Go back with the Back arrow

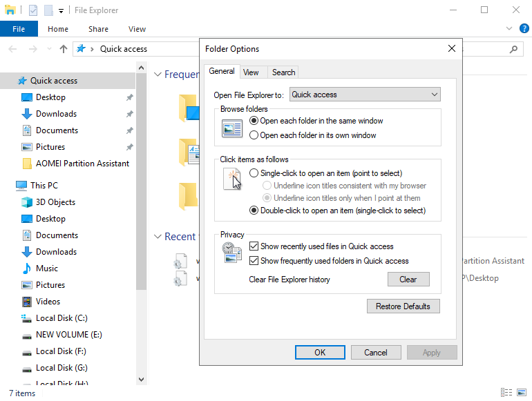point(12,49)
